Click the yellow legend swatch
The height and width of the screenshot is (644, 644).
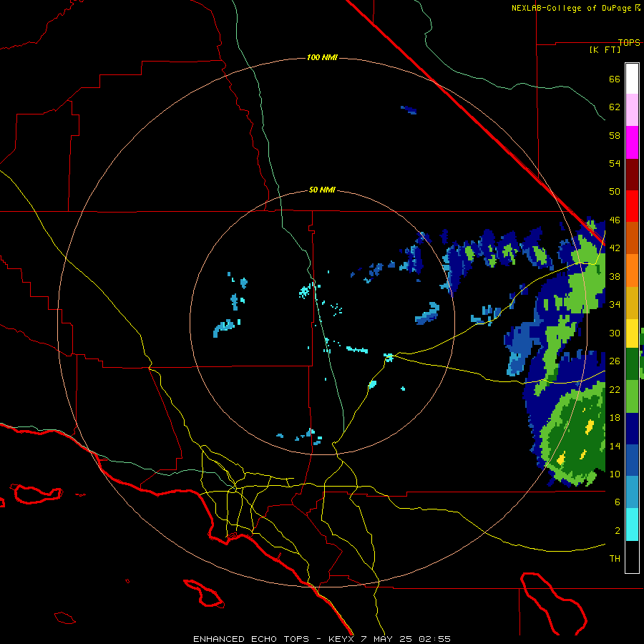(x=632, y=333)
